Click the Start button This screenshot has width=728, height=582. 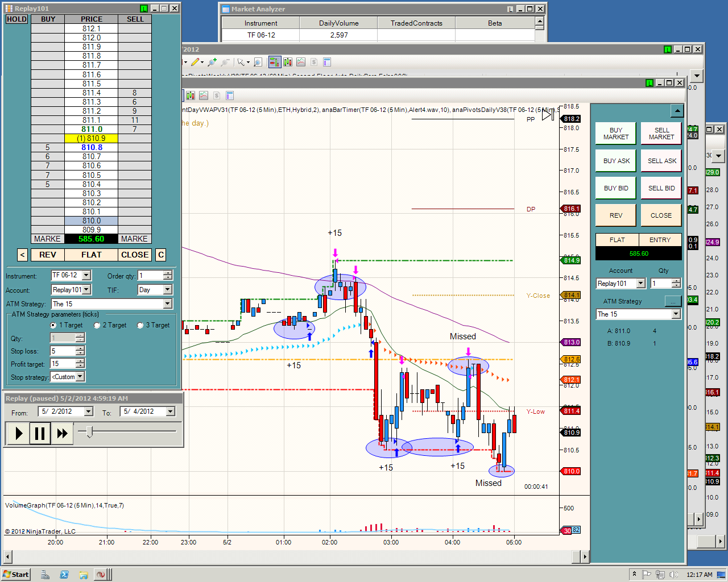tap(16, 575)
